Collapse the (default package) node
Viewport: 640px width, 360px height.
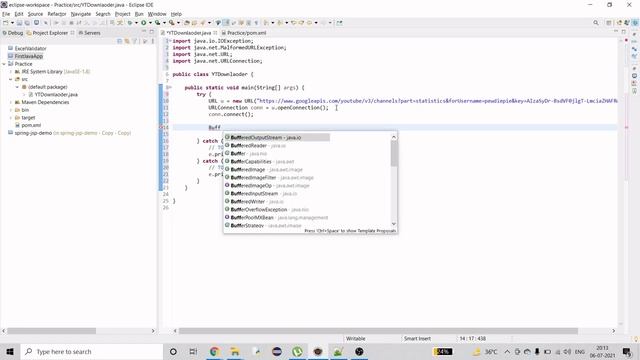point(17,87)
